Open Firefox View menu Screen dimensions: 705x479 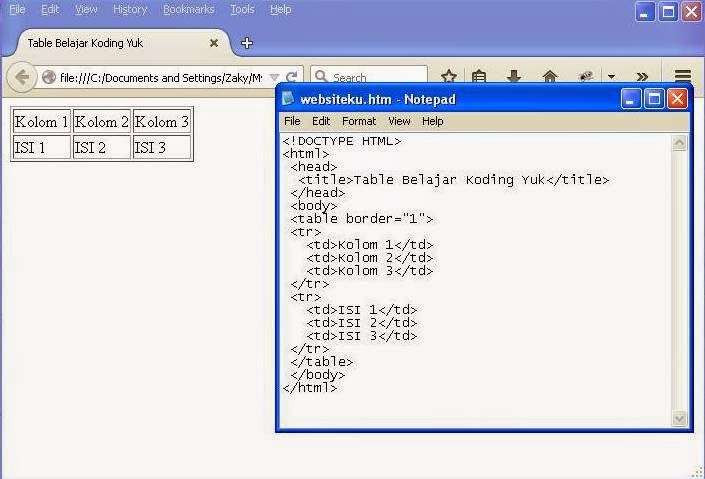(86, 9)
